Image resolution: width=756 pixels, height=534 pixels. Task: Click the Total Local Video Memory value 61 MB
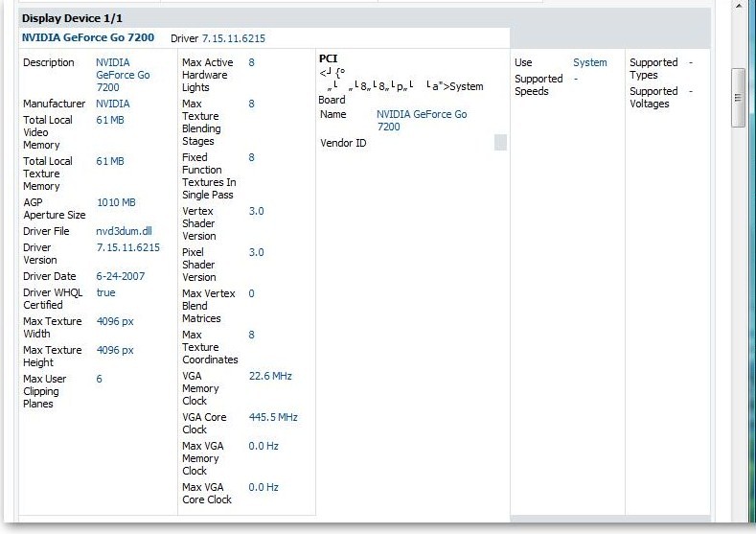pos(110,120)
